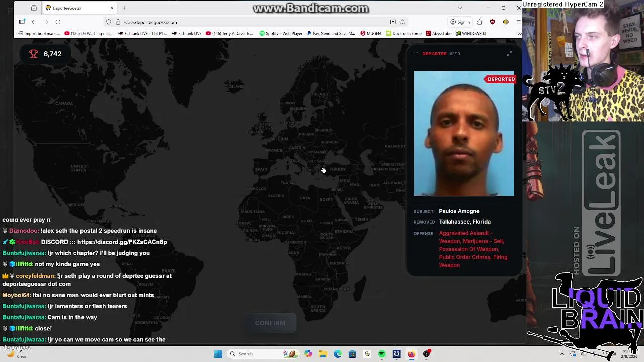Open the dark blue taskbar app icon
This screenshot has height=362, width=644.
point(396,354)
